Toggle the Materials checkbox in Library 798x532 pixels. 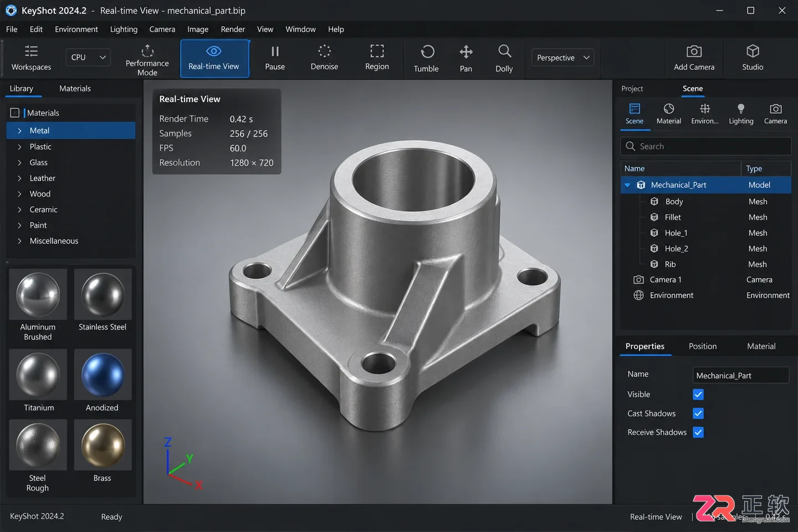15,113
